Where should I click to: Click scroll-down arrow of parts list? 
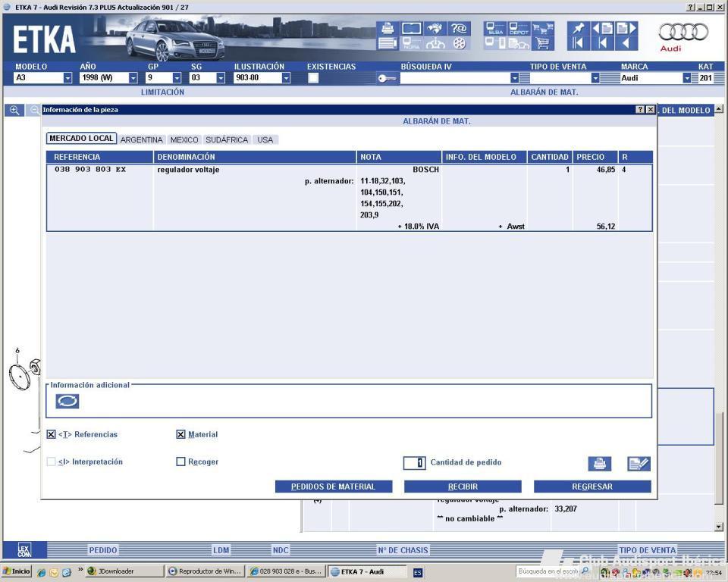tap(719, 527)
